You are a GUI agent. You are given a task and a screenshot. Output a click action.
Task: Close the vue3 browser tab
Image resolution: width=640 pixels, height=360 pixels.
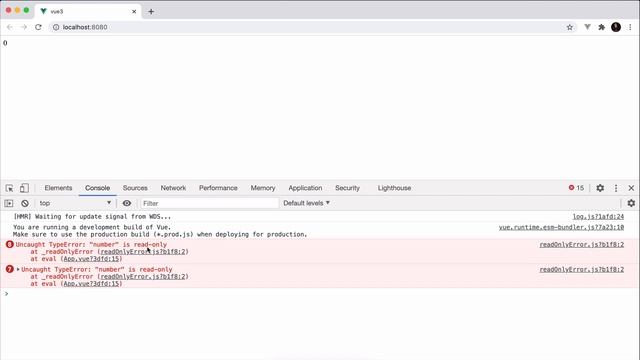pyautogui.click(x=134, y=11)
